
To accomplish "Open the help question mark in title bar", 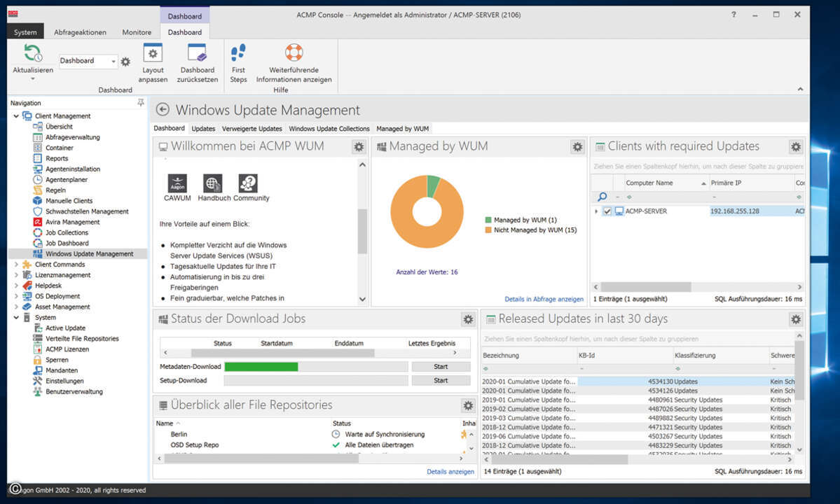I will point(734,15).
